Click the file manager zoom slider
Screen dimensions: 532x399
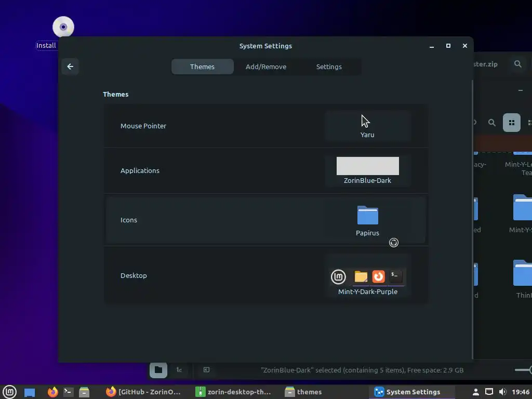coord(523,370)
